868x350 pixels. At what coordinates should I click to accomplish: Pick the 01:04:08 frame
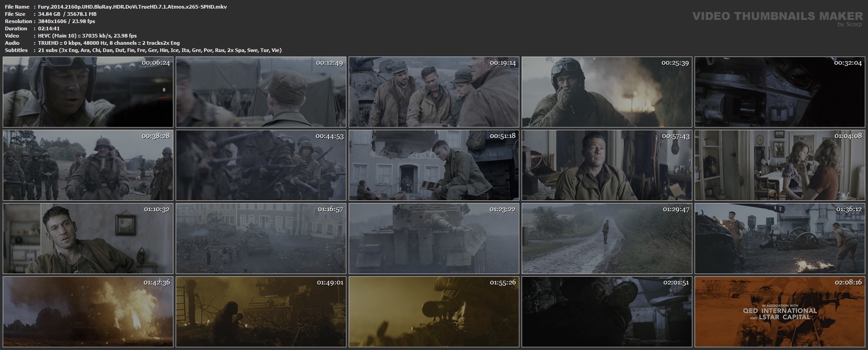coord(780,166)
